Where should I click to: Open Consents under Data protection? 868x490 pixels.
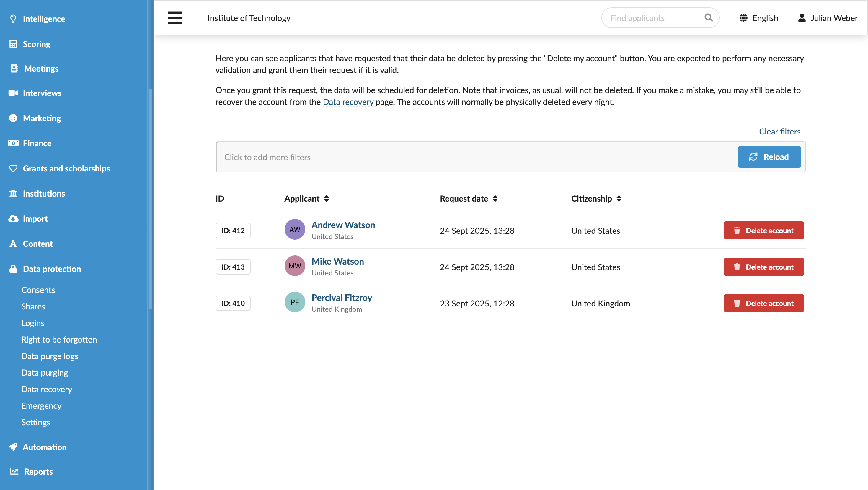(x=38, y=290)
